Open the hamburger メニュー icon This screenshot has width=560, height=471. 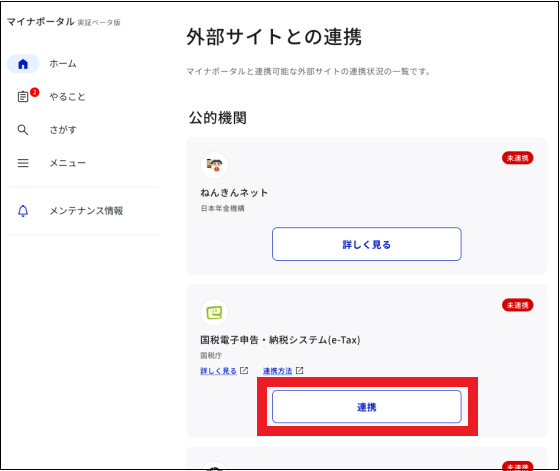click(x=23, y=163)
